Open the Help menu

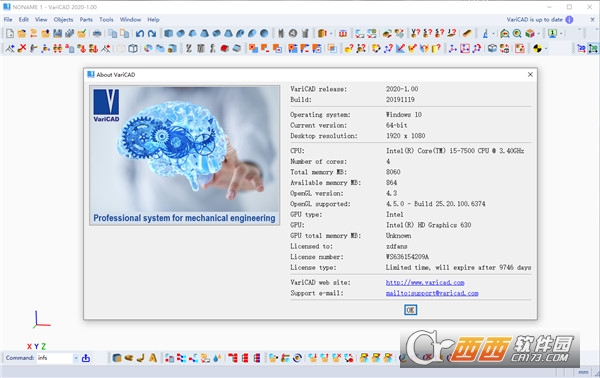click(x=153, y=20)
